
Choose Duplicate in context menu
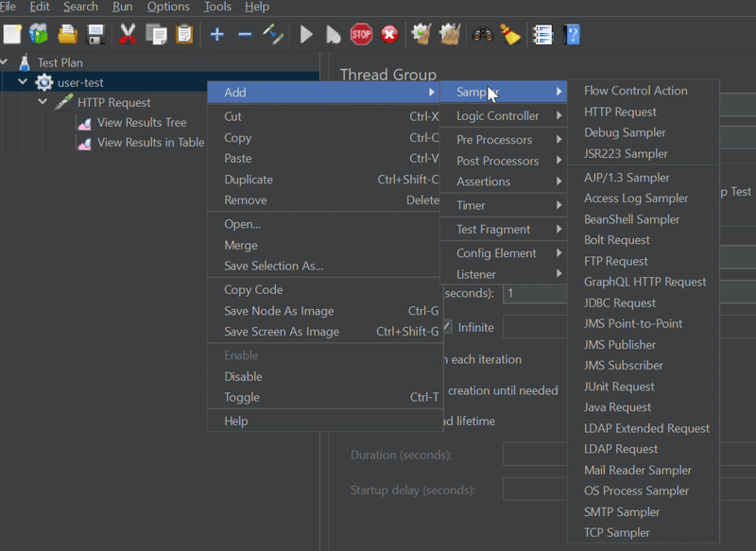click(x=325, y=180)
